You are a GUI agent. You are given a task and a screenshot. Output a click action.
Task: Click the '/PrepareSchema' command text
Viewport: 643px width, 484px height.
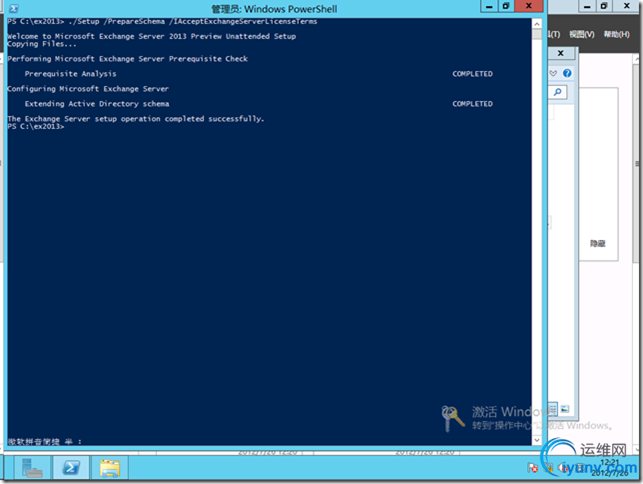coord(134,21)
